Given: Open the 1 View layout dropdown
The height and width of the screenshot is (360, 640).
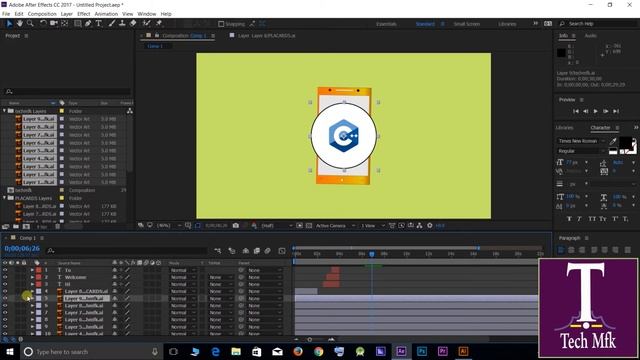Looking at the screenshot, I should click(x=372, y=225).
